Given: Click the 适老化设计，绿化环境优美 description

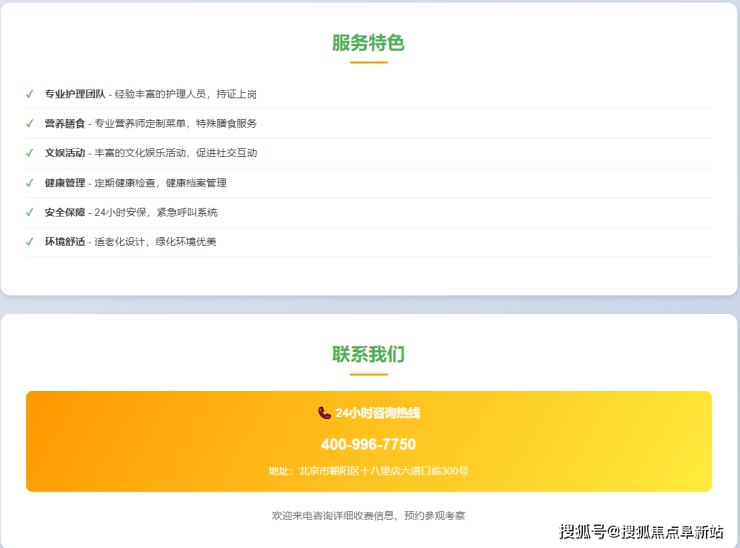Looking at the screenshot, I should tap(155, 242).
